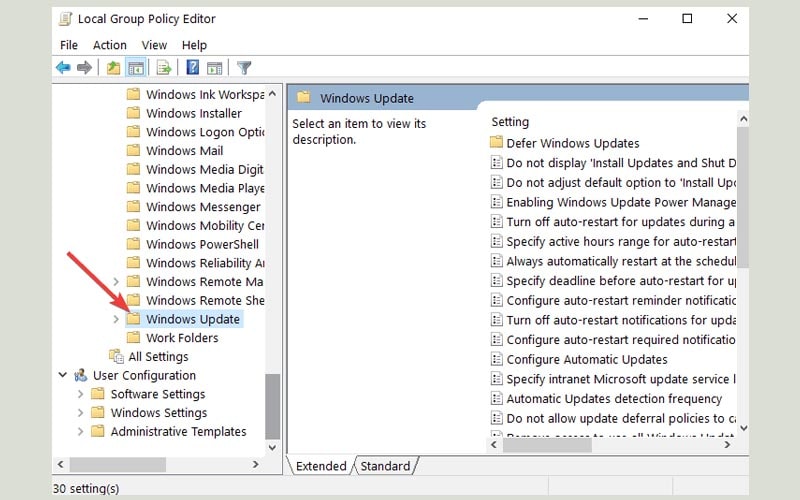Select Configure auto-restart required notification setting
800x500 pixels.
621,339
